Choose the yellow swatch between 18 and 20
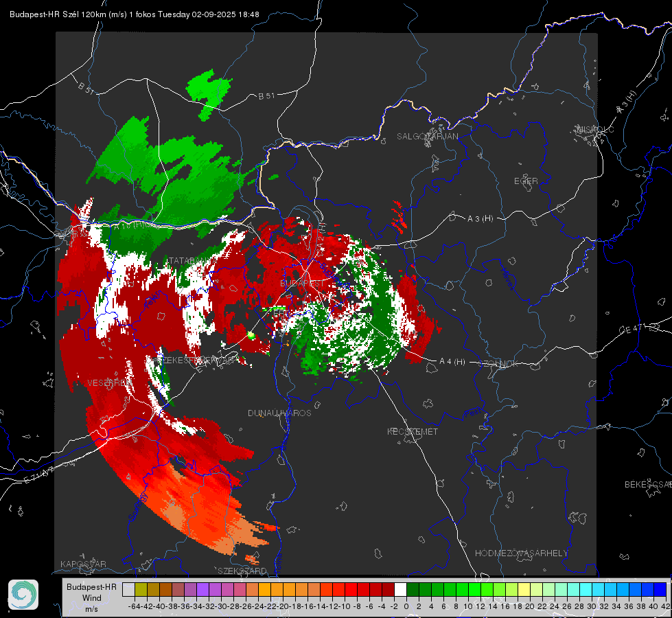 (524, 589)
